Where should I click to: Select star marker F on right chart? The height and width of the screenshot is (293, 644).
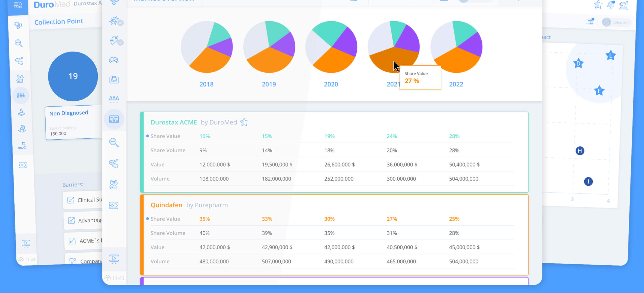click(599, 91)
